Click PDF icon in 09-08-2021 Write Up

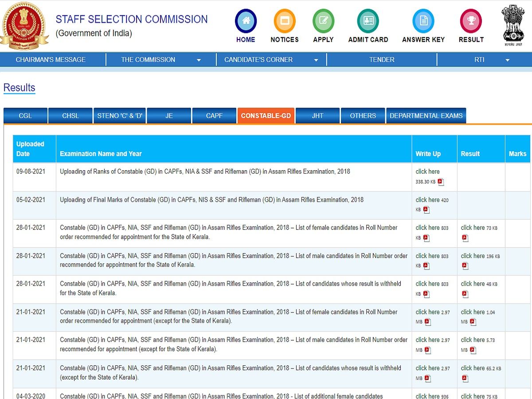point(441,182)
